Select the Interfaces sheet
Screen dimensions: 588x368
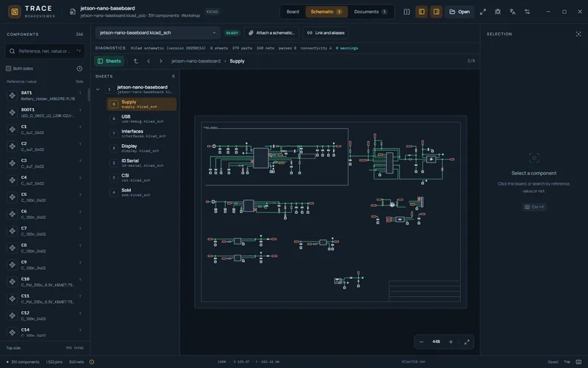[x=142, y=133]
